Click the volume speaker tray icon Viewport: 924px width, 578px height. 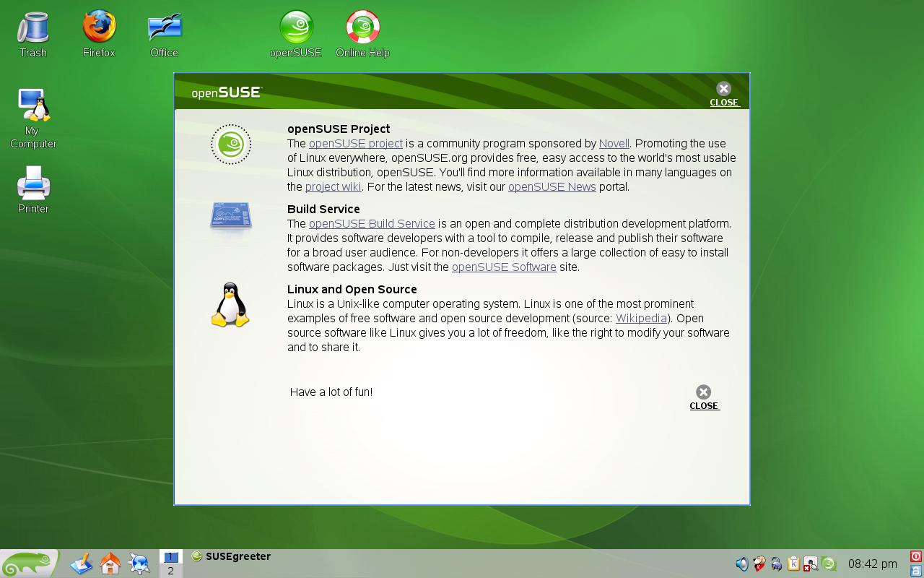pos(741,564)
